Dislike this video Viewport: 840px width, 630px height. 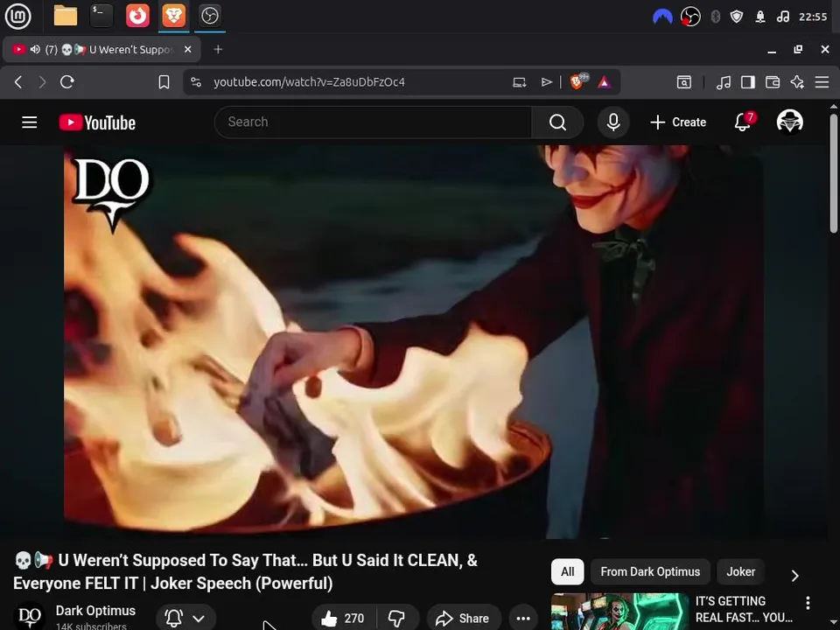coord(397,619)
